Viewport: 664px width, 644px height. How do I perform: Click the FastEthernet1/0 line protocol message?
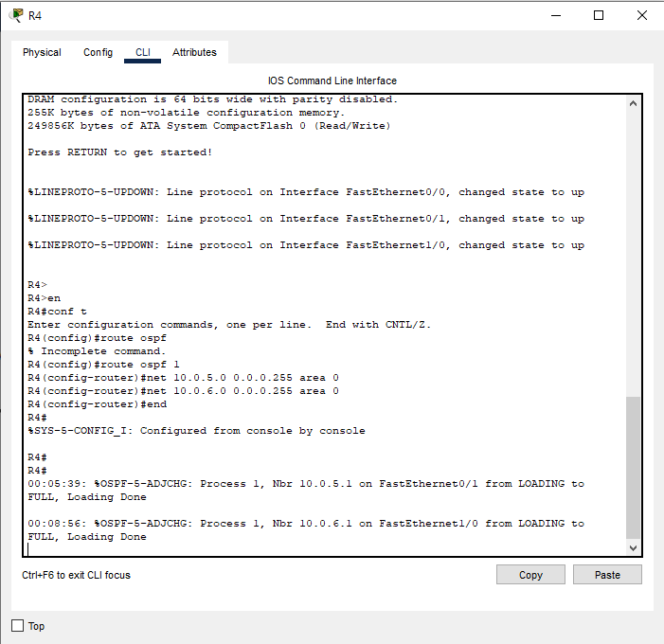(306, 245)
